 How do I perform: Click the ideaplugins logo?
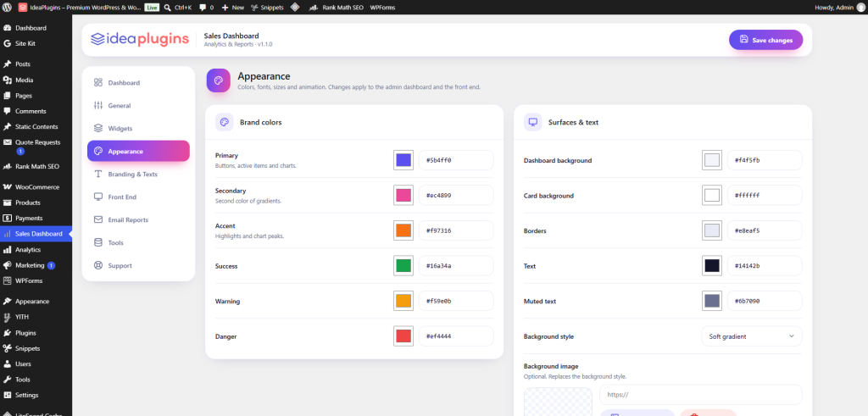(140, 39)
